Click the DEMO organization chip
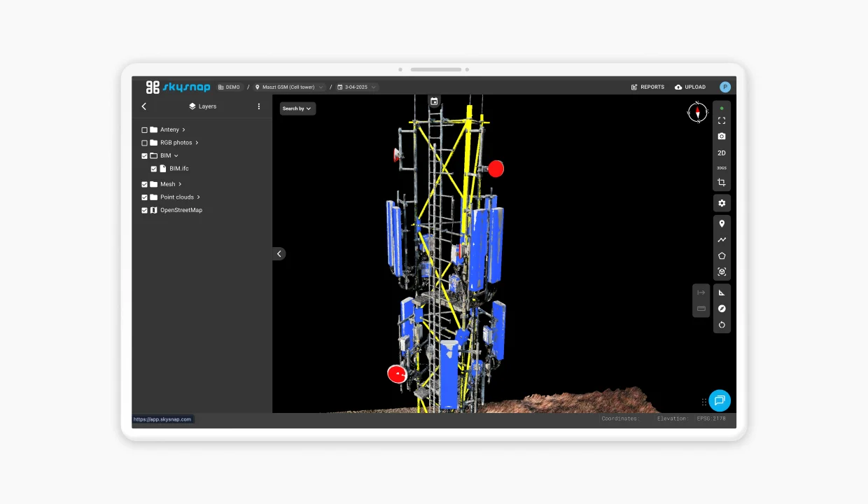 (230, 87)
